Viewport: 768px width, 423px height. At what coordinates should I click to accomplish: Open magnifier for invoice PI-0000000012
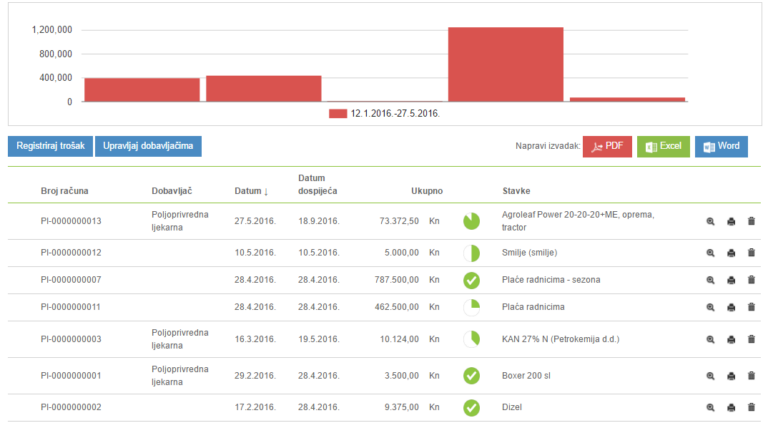710,253
